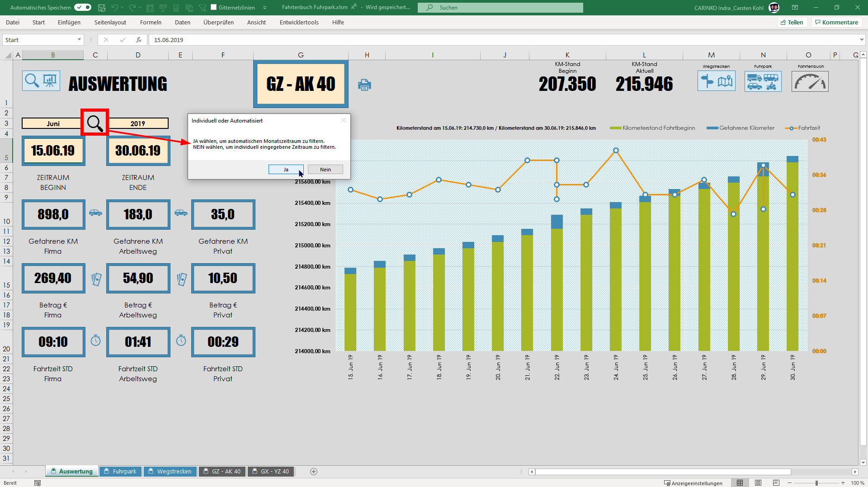Click the cancel entry X icon in formula bar
The width and height of the screenshot is (868, 487).
point(106,40)
